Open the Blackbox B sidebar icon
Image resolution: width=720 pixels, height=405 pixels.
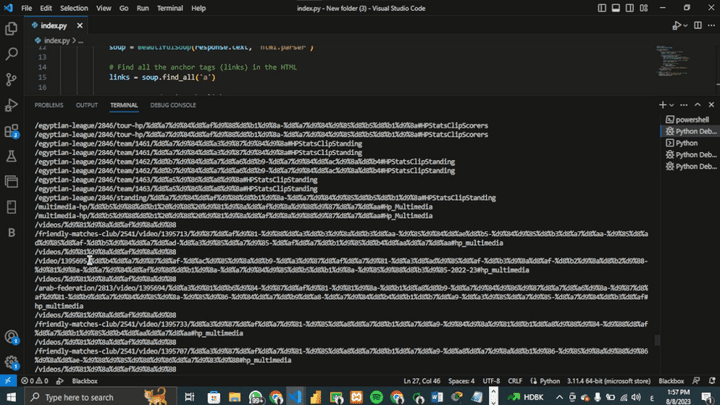coord(11,233)
